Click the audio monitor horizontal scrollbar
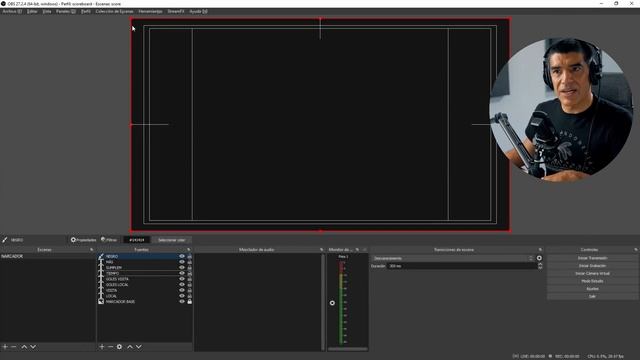 click(x=348, y=349)
